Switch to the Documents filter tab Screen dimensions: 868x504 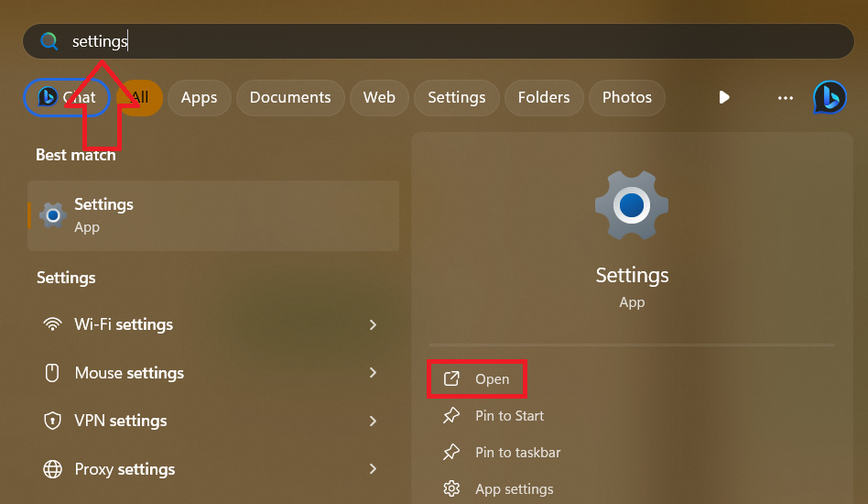point(290,97)
